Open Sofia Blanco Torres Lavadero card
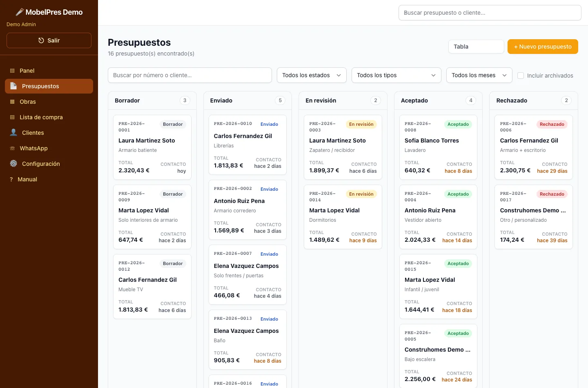 tap(438, 147)
